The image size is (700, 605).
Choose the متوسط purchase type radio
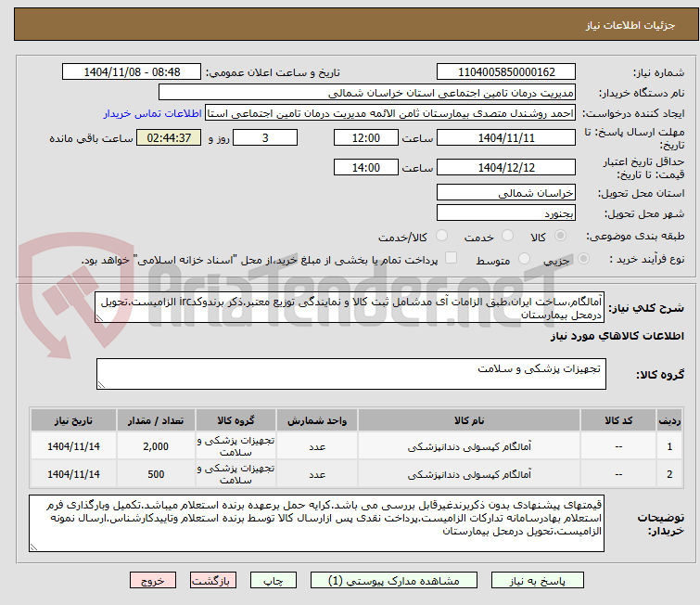(524, 258)
